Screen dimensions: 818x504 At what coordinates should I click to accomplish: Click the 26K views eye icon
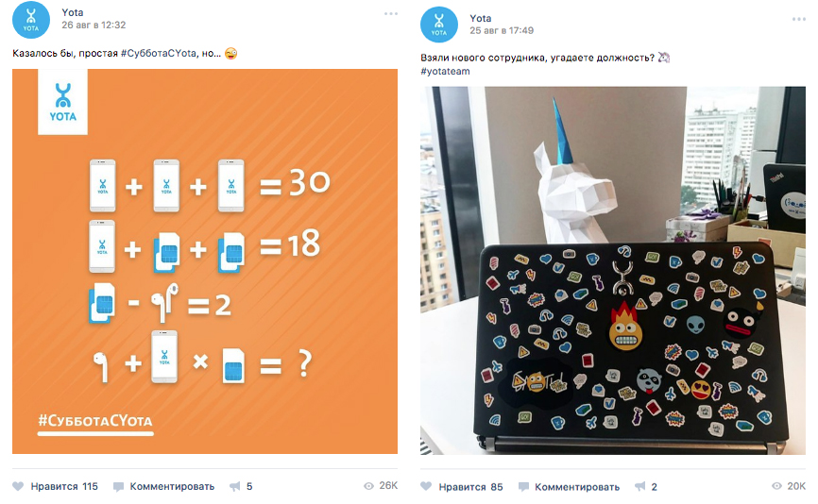[368, 486]
